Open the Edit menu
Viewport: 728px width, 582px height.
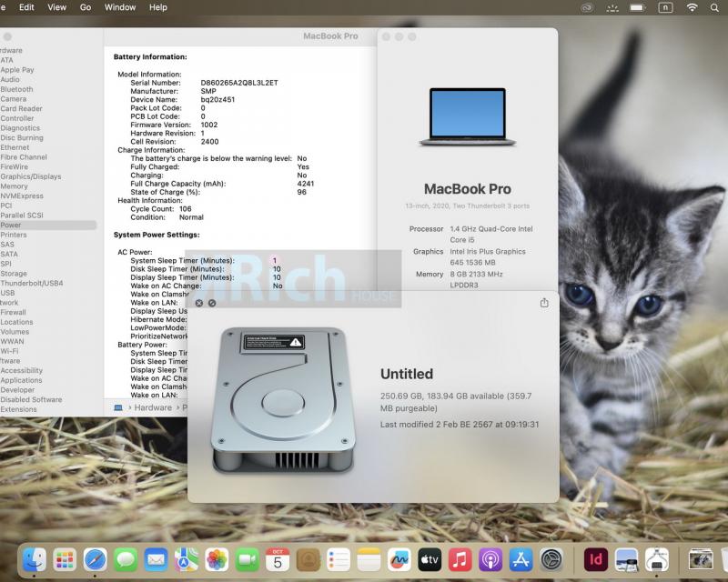coord(26,7)
